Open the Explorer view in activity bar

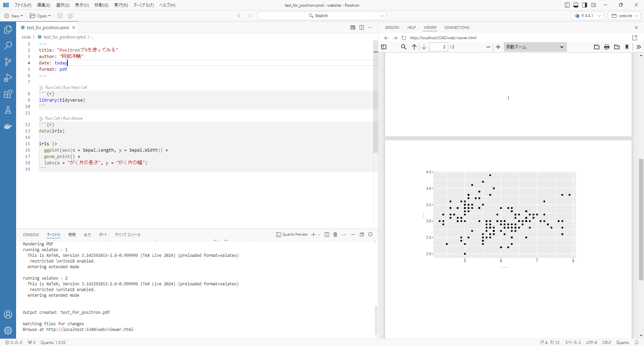pyautogui.click(x=8, y=30)
